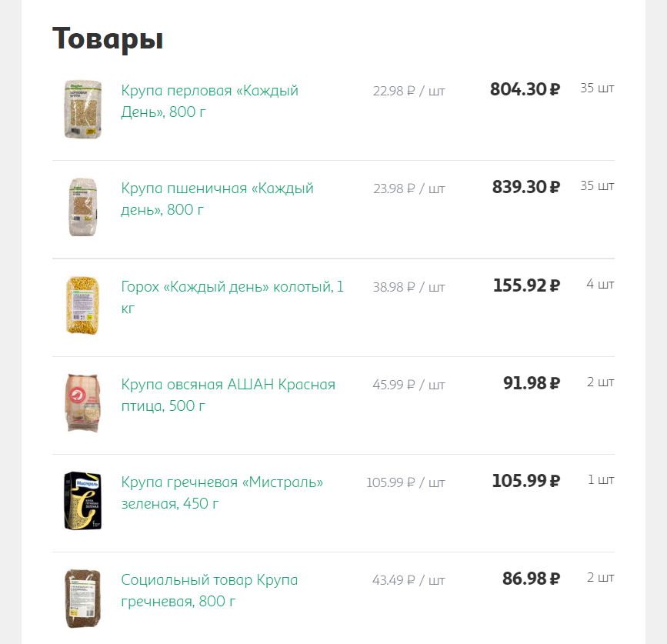This screenshot has width=667, height=644.
Task: Open the Горох «Каждый день» колотый link
Action: pos(232,297)
